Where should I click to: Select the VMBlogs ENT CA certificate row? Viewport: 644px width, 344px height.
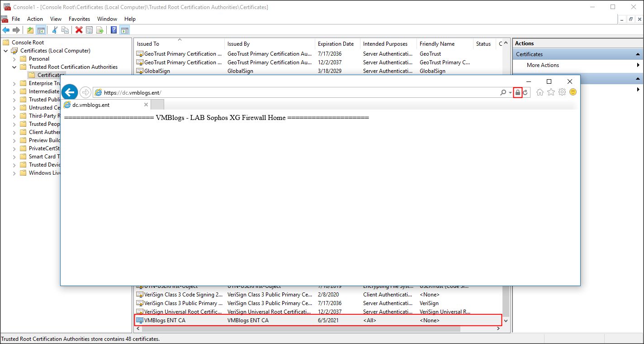(x=271, y=320)
